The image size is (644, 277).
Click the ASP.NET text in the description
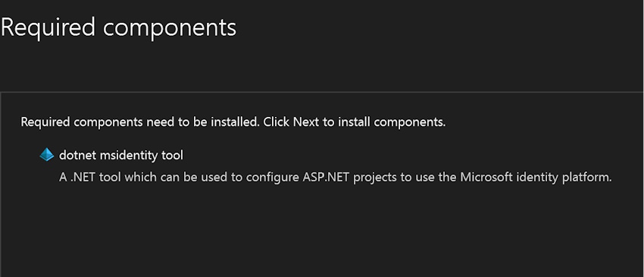[x=326, y=178]
